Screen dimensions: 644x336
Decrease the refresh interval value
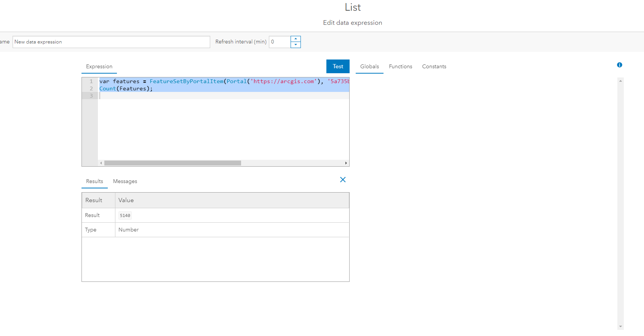pos(296,45)
